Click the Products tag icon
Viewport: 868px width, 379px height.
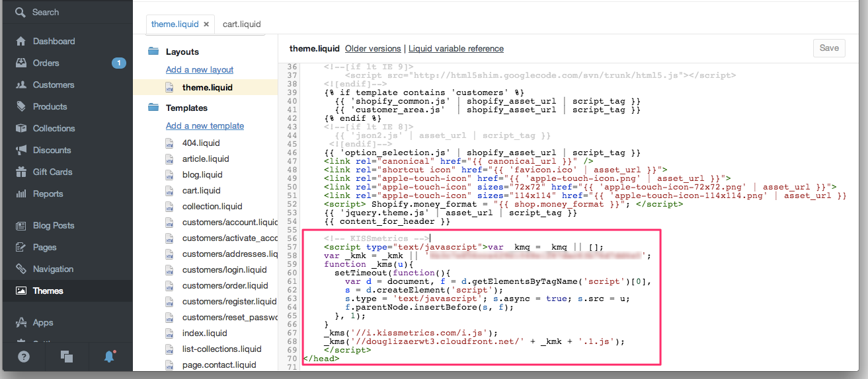[21, 106]
